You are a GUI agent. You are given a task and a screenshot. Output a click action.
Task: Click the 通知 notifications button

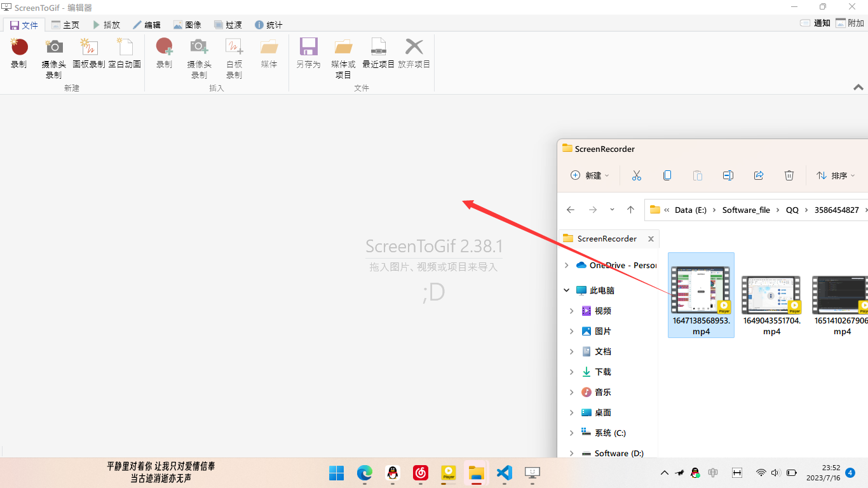point(815,23)
